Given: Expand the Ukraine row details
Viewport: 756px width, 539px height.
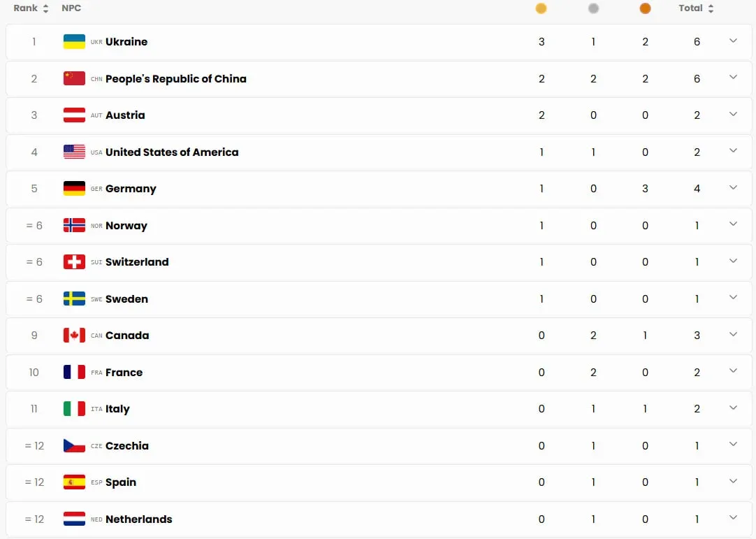Looking at the screenshot, I should [733, 41].
